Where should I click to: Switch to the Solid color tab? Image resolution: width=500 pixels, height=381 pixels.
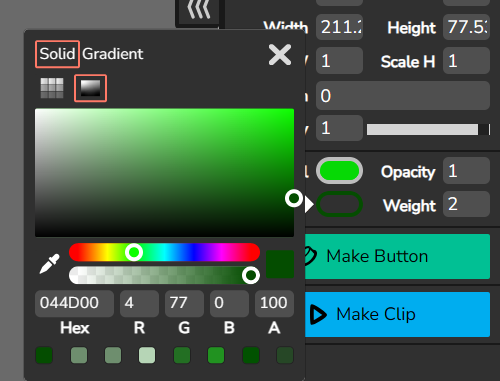pyautogui.click(x=57, y=54)
